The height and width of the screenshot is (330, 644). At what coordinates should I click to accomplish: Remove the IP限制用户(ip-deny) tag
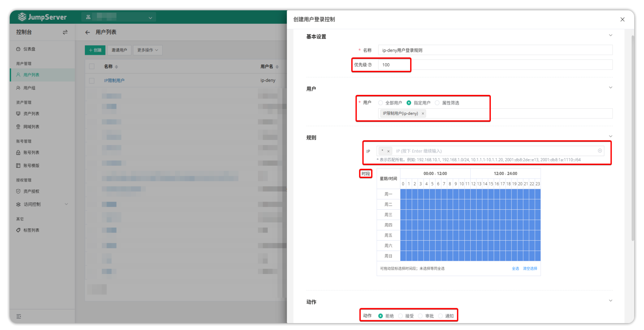(x=423, y=113)
